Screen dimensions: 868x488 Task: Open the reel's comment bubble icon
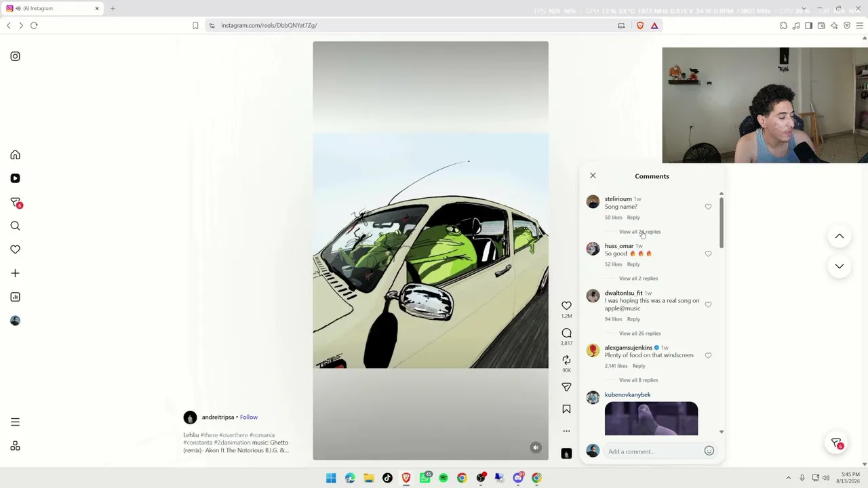click(x=566, y=333)
